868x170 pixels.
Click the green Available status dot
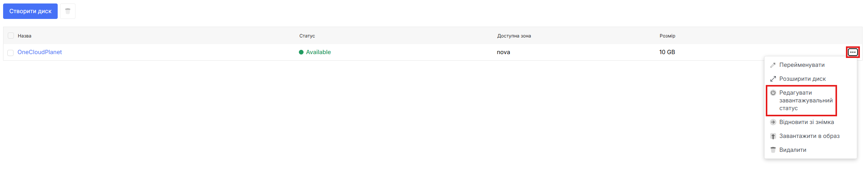[301, 52]
